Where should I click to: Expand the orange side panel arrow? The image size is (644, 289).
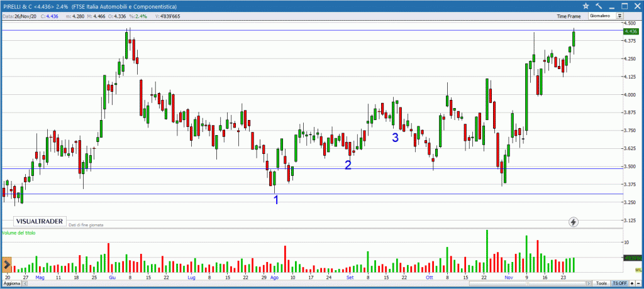tap(7, 264)
